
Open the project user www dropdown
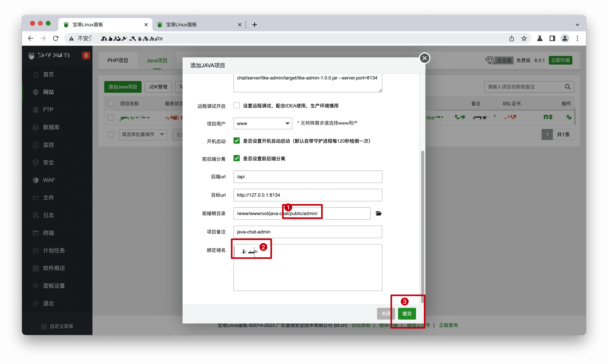262,123
